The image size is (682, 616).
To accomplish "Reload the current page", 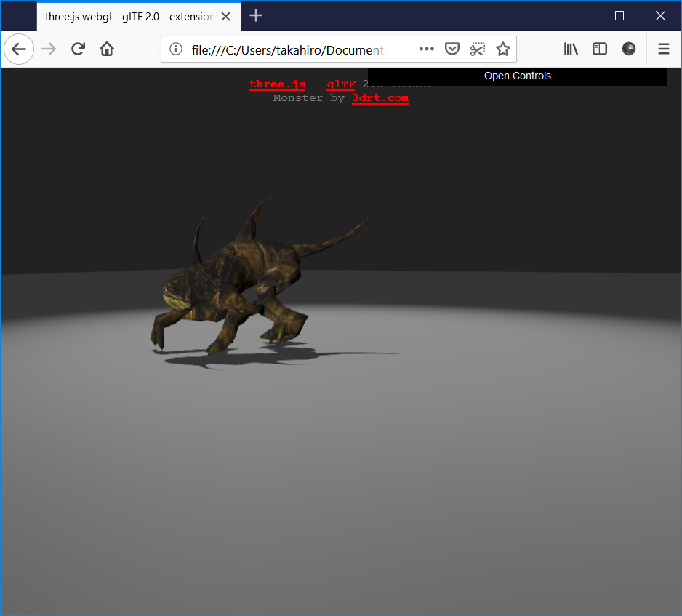I will coord(78,49).
